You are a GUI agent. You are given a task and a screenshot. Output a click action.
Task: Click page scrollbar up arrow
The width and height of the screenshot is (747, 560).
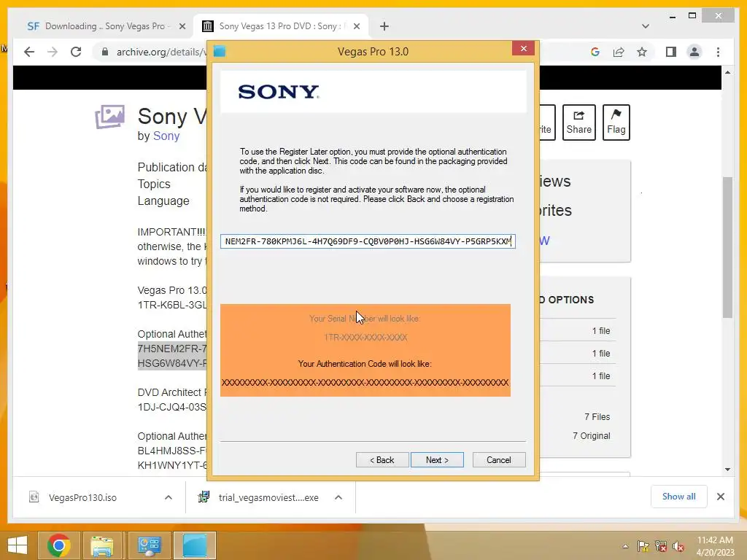[727, 72]
